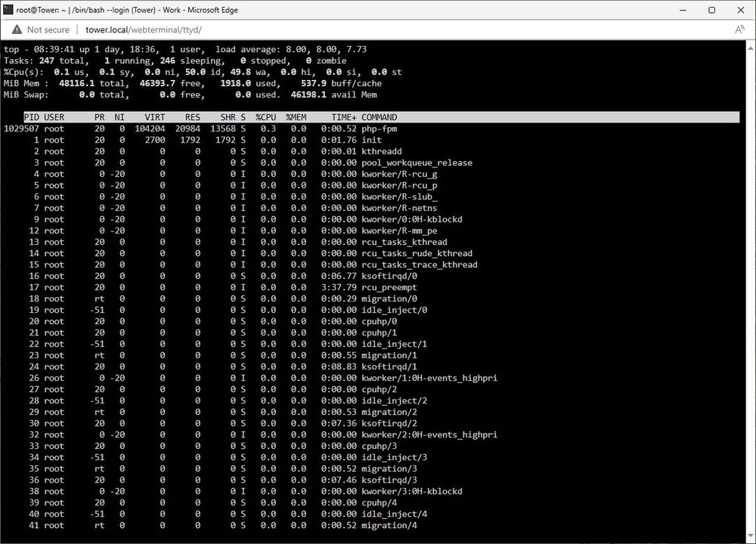This screenshot has height=544, width=756.
Task: Click idle_inject/0 process name
Action: 395,310
